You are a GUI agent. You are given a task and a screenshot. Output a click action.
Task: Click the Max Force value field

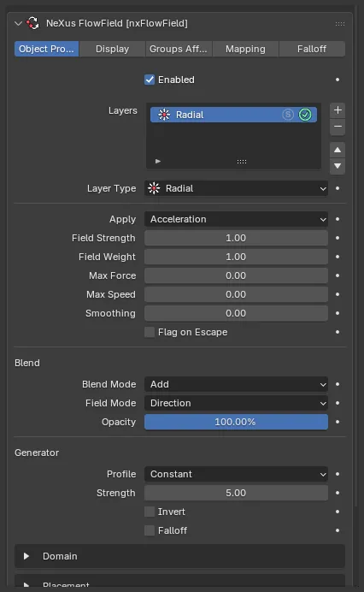236,276
